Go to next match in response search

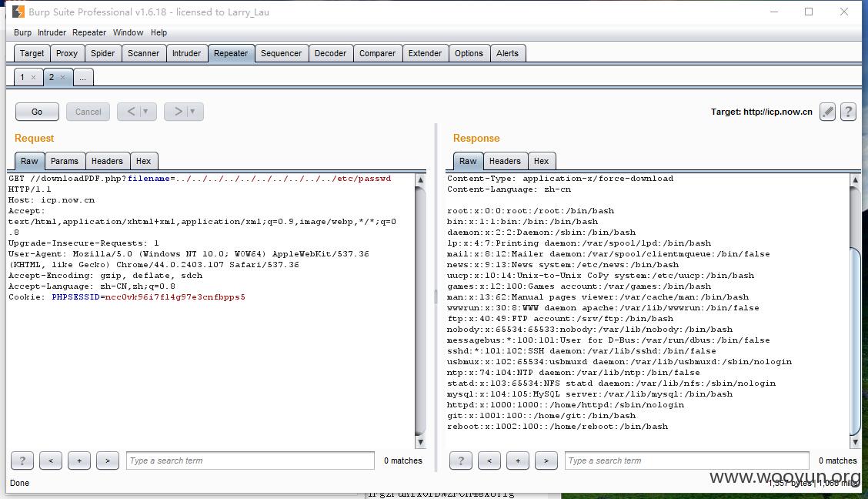point(546,460)
